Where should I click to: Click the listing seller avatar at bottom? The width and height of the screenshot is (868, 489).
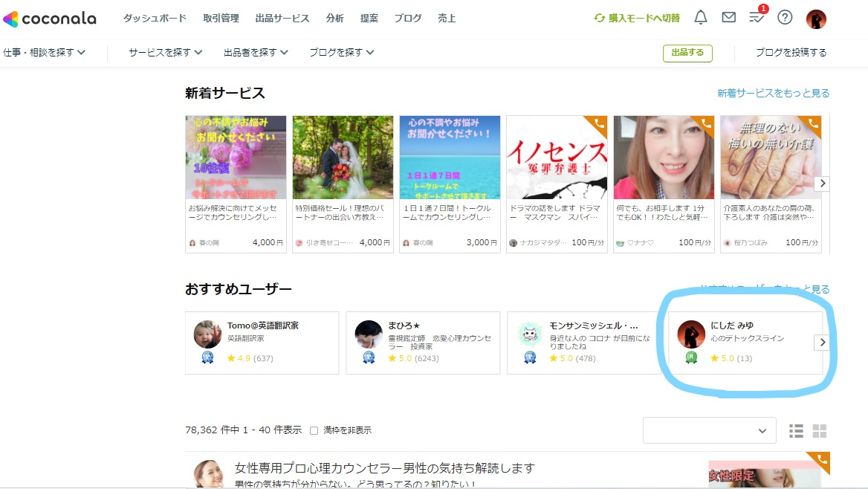click(209, 474)
